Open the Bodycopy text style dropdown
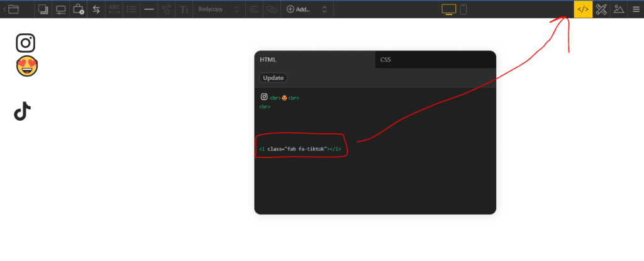 click(219, 9)
